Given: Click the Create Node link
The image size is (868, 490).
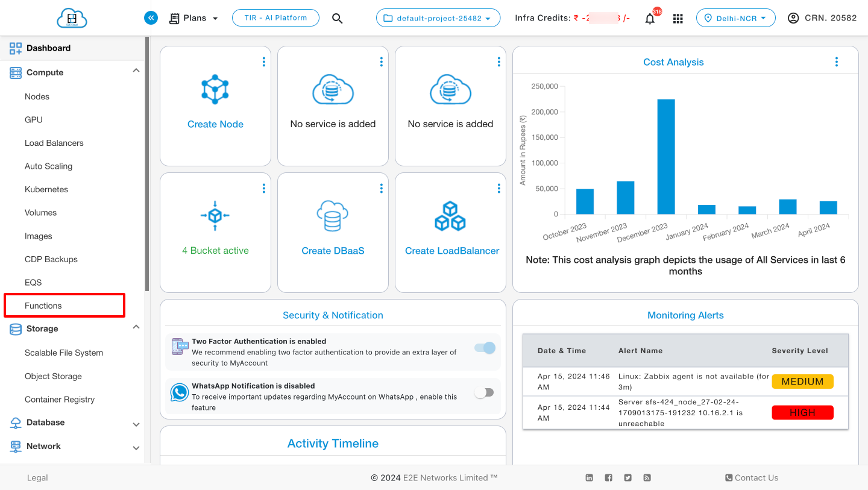Looking at the screenshot, I should pos(215,124).
